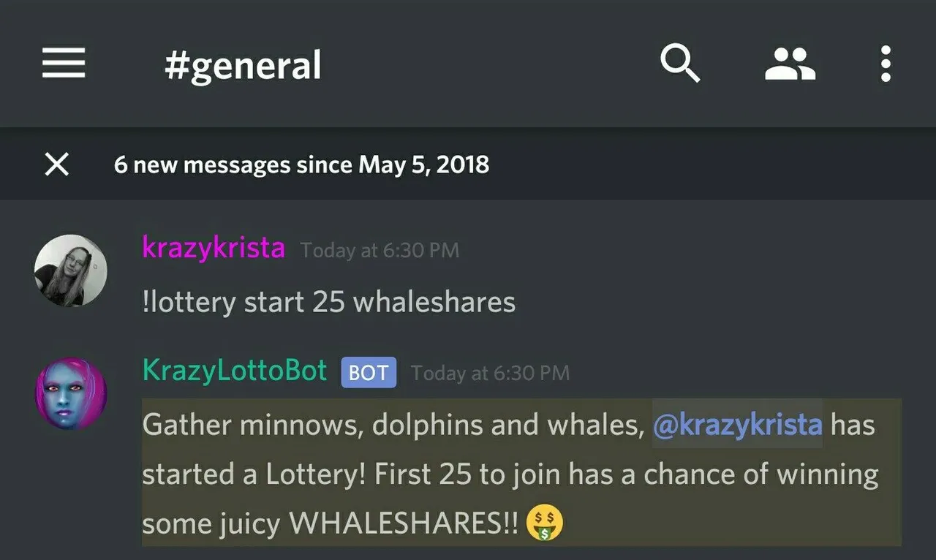This screenshot has height=560, width=936.
Task: Select the "!lottery start 25 whaleshares" message
Action: tap(329, 302)
